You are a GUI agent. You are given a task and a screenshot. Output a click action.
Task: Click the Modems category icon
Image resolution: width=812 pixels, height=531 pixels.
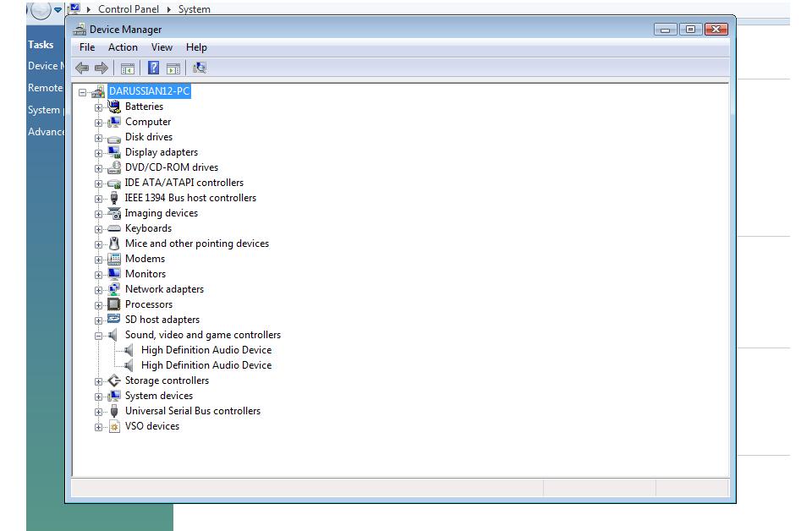point(114,259)
